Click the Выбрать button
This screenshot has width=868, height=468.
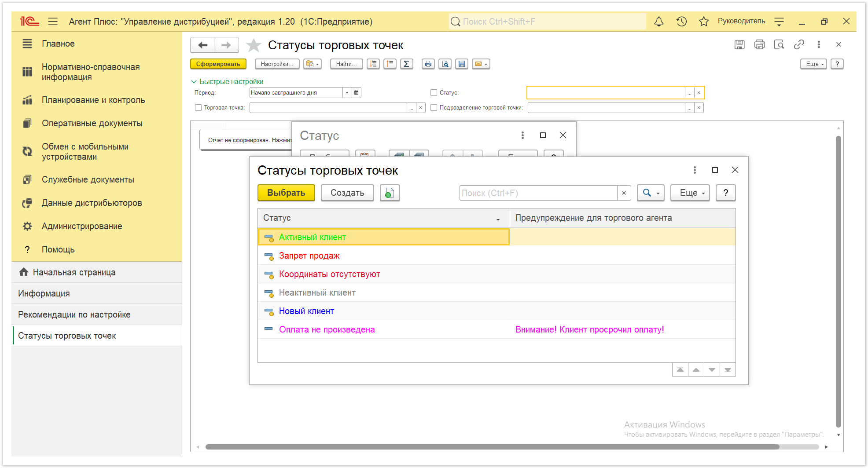click(x=286, y=193)
